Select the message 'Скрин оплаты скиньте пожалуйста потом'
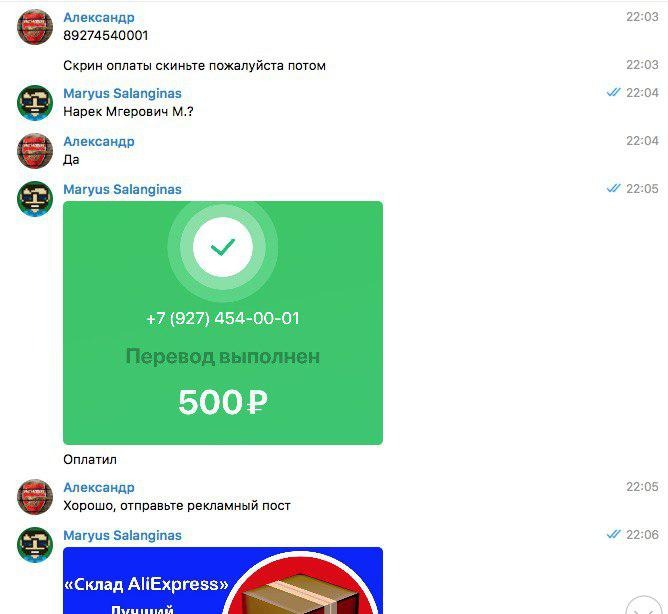This screenshot has width=668, height=614. tap(194, 66)
